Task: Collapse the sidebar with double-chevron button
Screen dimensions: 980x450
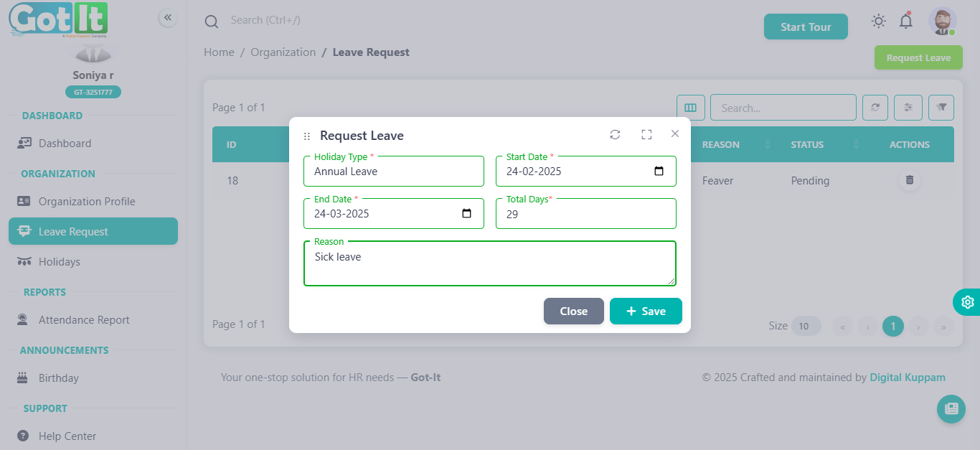Action: coord(168,18)
